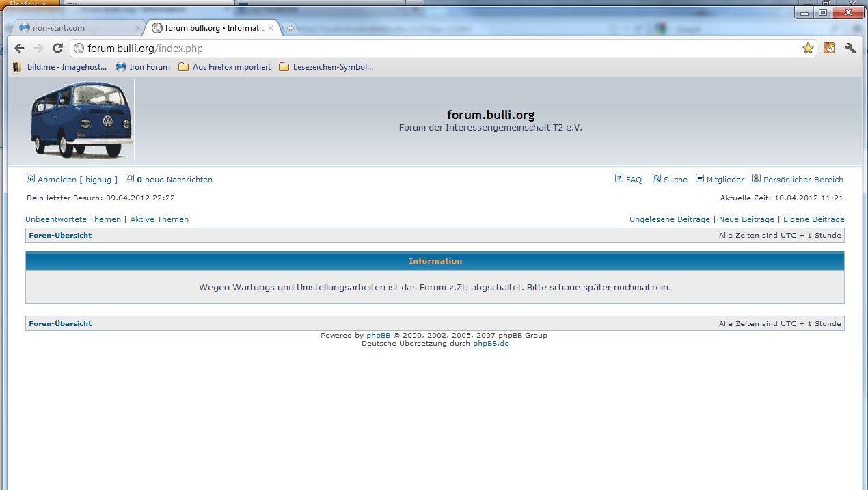
Task: Click the orange extension icon beside the star
Action: click(x=829, y=48)
